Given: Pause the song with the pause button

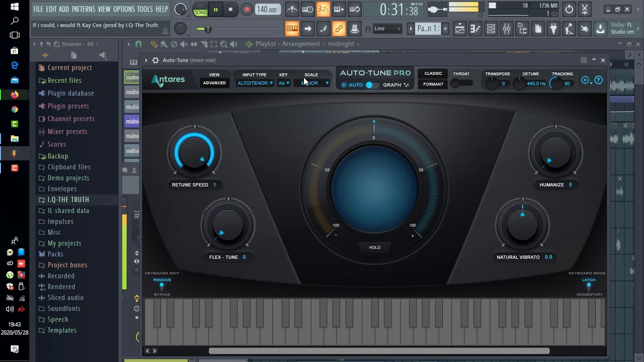Looking at the screenshot, I should [x=215, y=9].
